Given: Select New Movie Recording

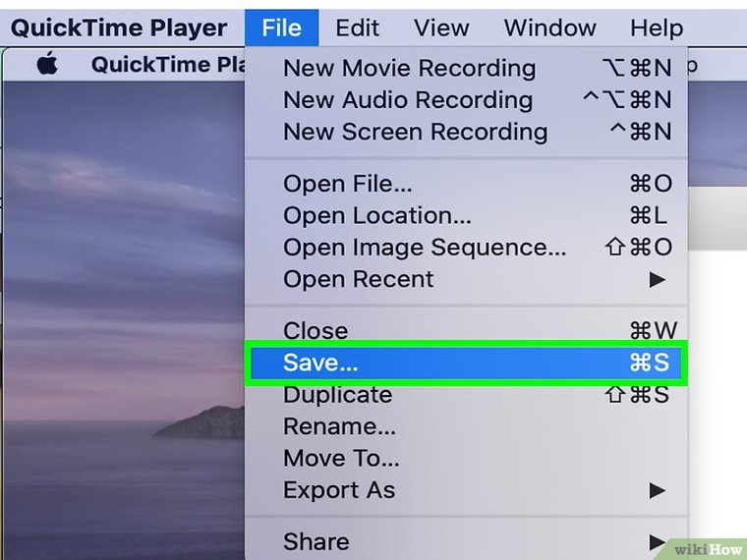Looking at the screenshot, I should [x=409, y=69].
